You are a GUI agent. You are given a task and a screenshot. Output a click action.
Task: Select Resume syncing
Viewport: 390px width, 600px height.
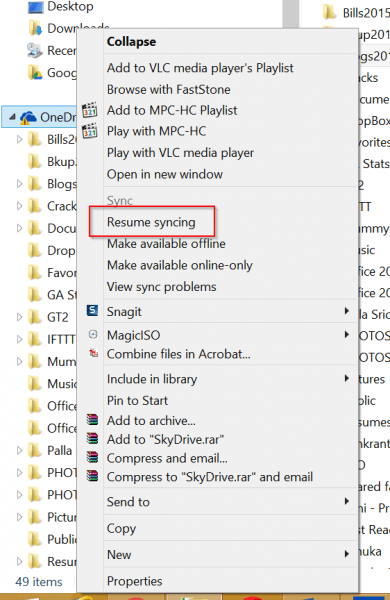click(151, 222)
